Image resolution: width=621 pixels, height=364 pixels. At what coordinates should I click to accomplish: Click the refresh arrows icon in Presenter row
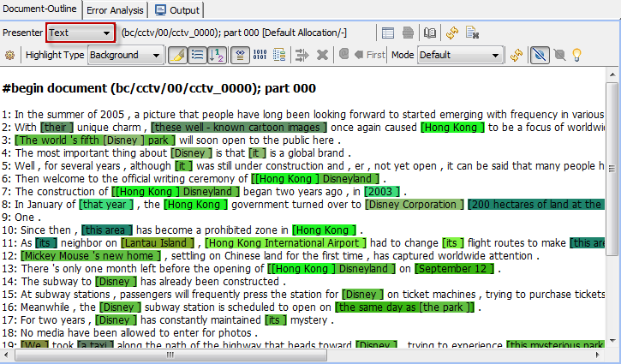tap(452, 33)
